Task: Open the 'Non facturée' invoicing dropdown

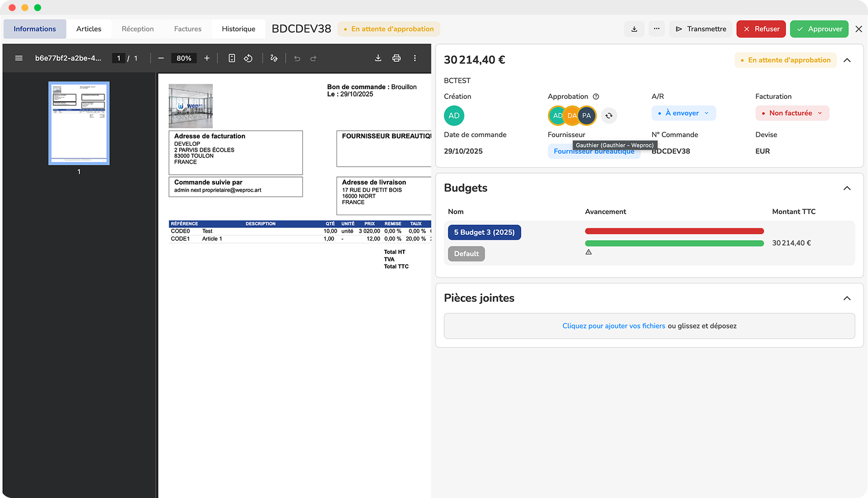Action: pos(792,113)
